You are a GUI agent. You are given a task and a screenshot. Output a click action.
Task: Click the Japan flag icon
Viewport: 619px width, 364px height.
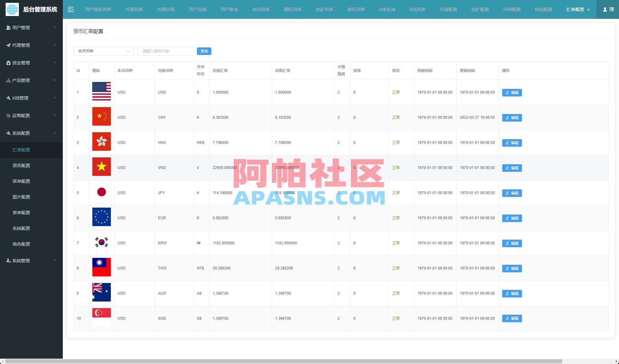[x=101, y=192]
